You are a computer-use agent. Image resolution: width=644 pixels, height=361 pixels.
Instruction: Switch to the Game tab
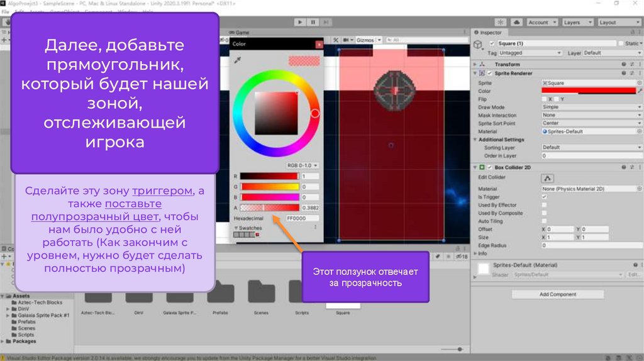tap(240, 33)
